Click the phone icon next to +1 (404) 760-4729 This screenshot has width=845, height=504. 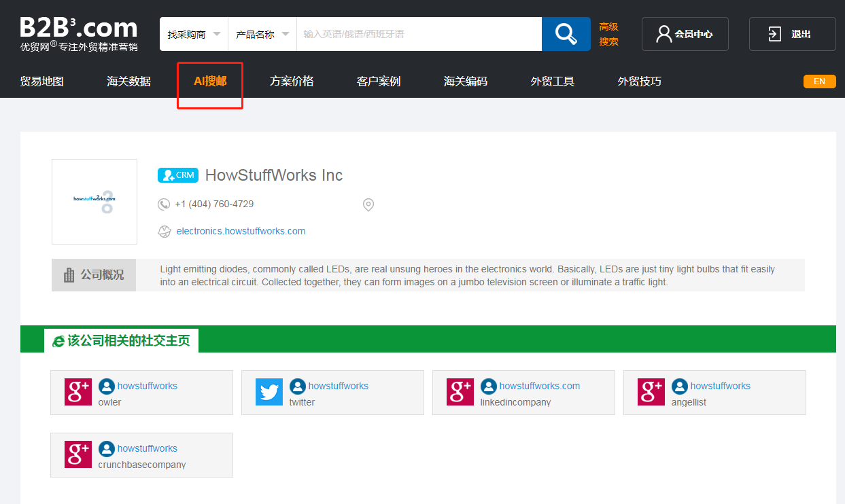(164, 204)
